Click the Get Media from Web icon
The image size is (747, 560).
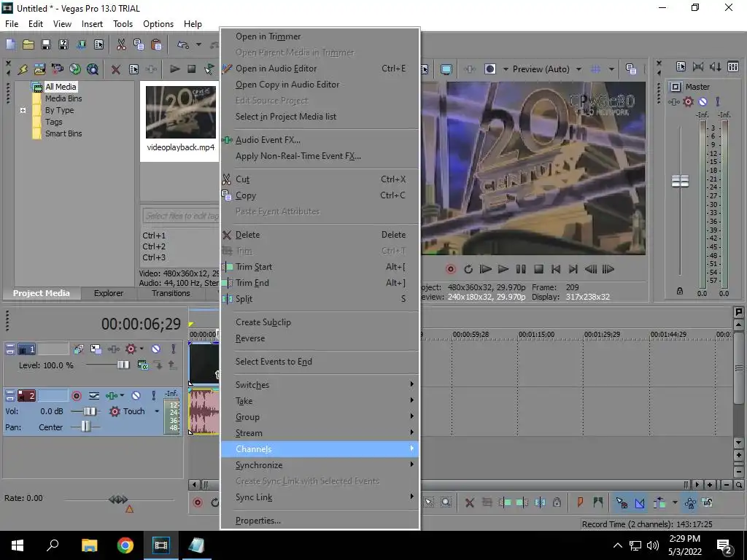point(93,69)
